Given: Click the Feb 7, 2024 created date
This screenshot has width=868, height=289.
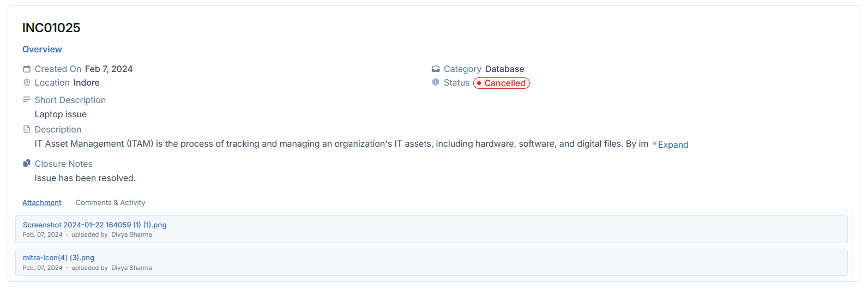Looking at the screenshot, I should [x=108, y=69].
